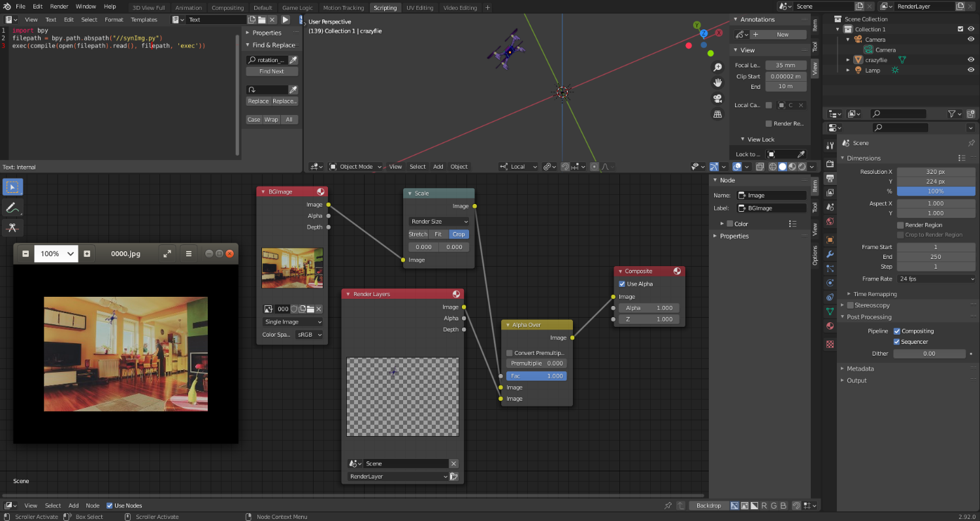Run the script with the play icon

[286, 20]
